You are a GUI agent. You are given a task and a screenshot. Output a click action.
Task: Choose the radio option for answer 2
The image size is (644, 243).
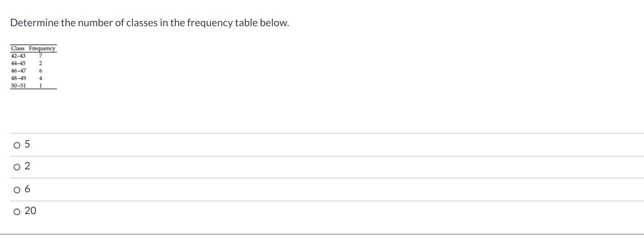17,167
